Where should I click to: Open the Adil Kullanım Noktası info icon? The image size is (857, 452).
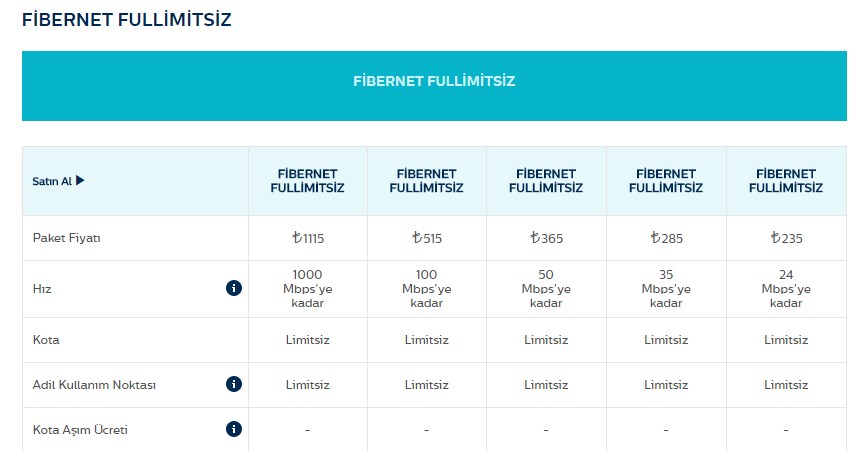(234, 384)
